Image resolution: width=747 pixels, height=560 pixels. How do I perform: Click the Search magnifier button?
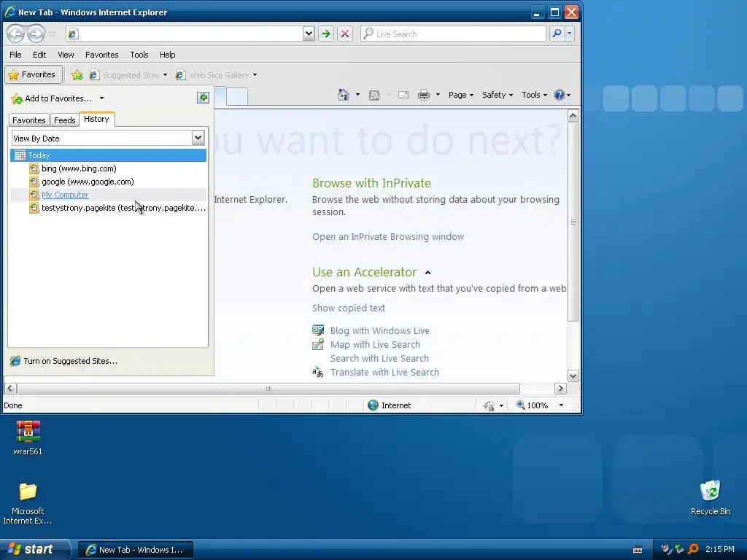[x=557, y=34]
